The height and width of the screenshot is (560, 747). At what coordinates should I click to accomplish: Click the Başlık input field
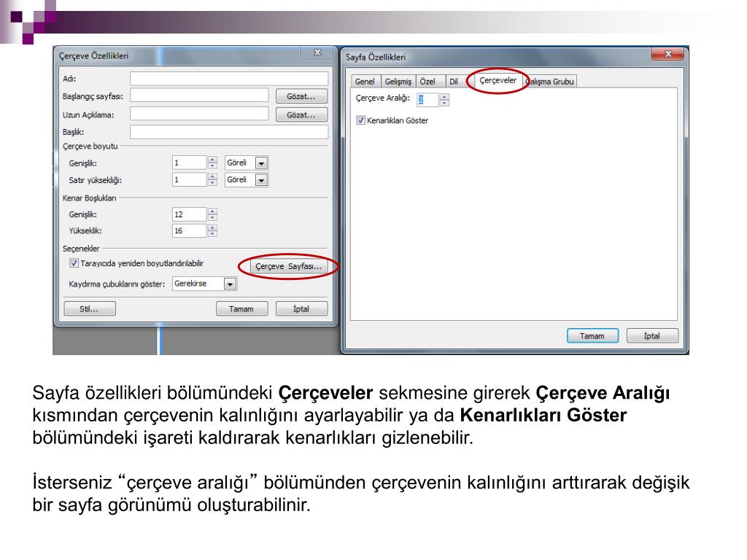228,132
